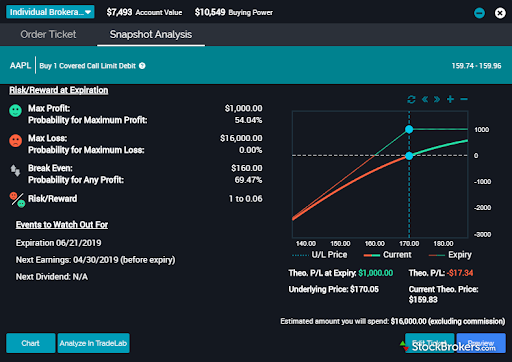512x362 pixels.
Task: Click the help icon beside Limit Debit
Action: pyautogui.click(x=142, y=66)
